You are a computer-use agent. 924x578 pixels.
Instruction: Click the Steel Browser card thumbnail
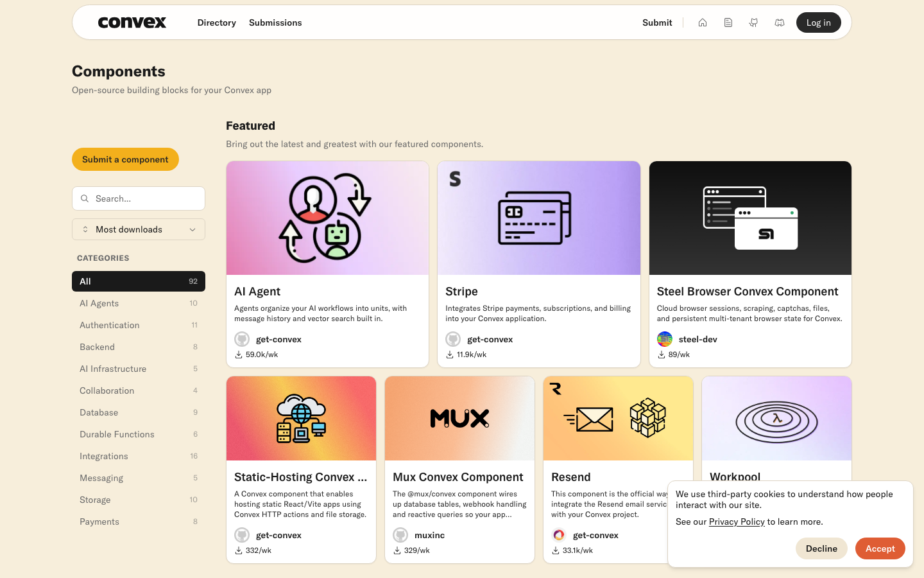[x=750, y=218]
